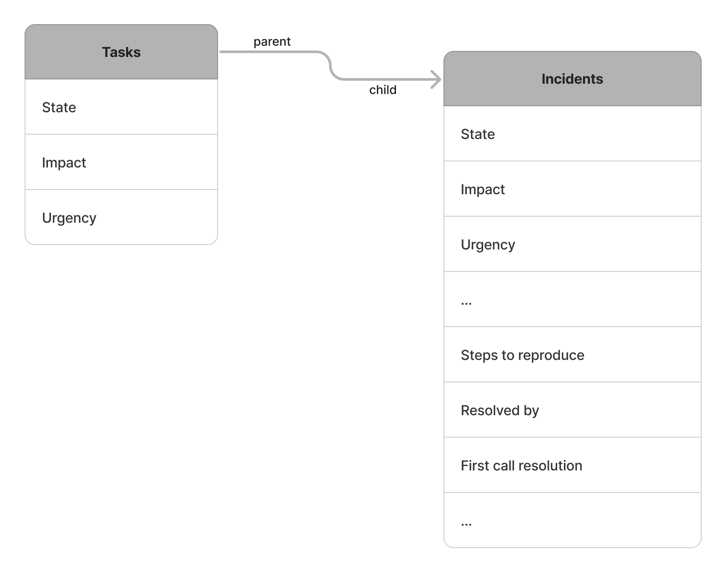Select the First call resolution row
728x574 pixels.
point(572,465)
